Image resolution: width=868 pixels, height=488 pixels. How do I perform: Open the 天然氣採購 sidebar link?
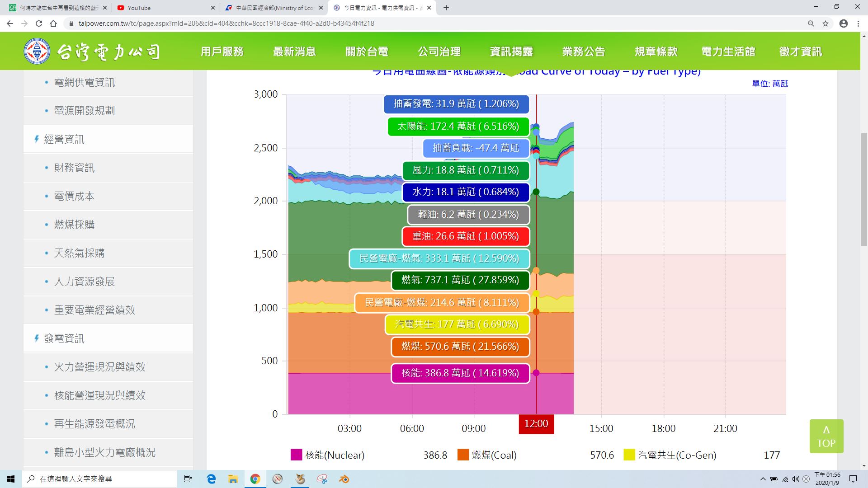click(x=79, y=253)
